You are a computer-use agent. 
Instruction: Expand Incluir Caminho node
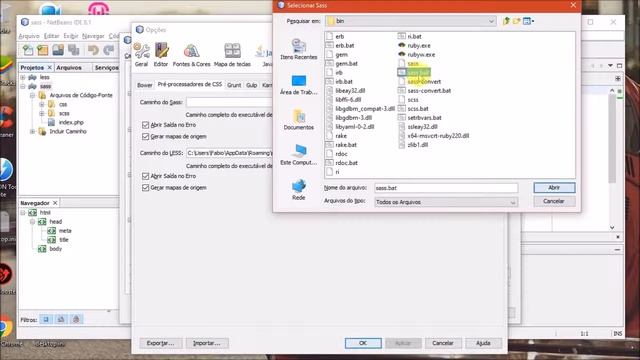(32, 131)
